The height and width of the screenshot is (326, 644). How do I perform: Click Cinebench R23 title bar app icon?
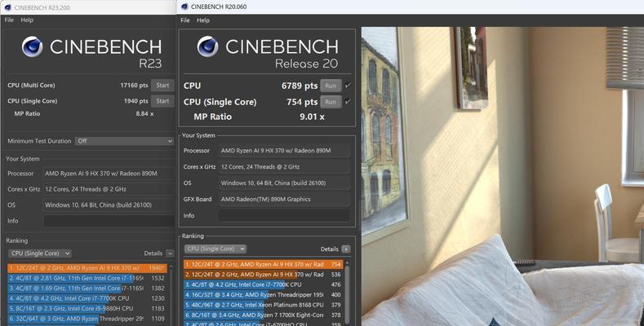tap(7, 7)
